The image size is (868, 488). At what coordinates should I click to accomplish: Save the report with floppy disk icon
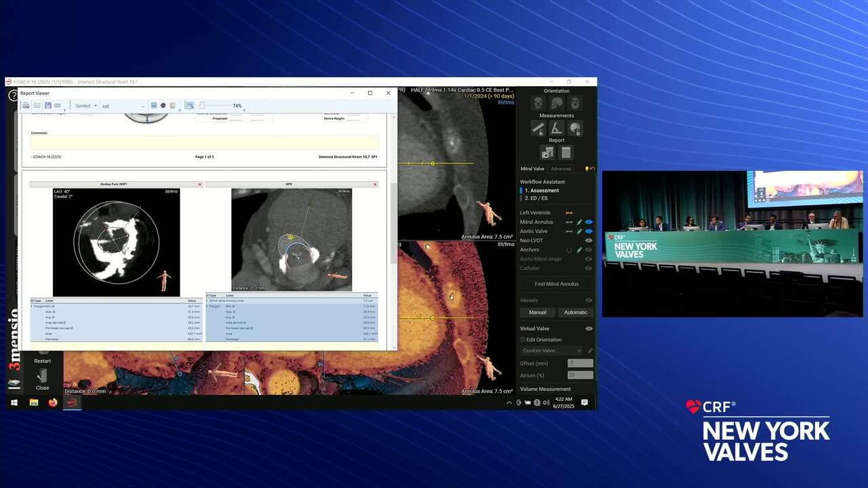(48, 106)
